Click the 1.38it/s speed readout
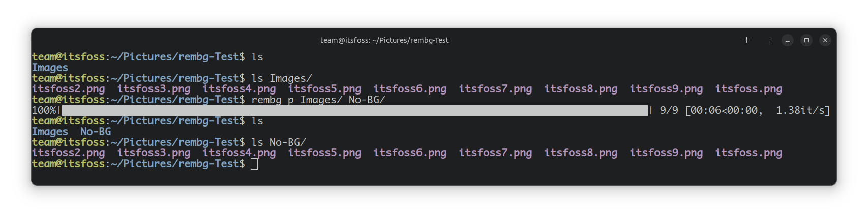 click(802, 110)
